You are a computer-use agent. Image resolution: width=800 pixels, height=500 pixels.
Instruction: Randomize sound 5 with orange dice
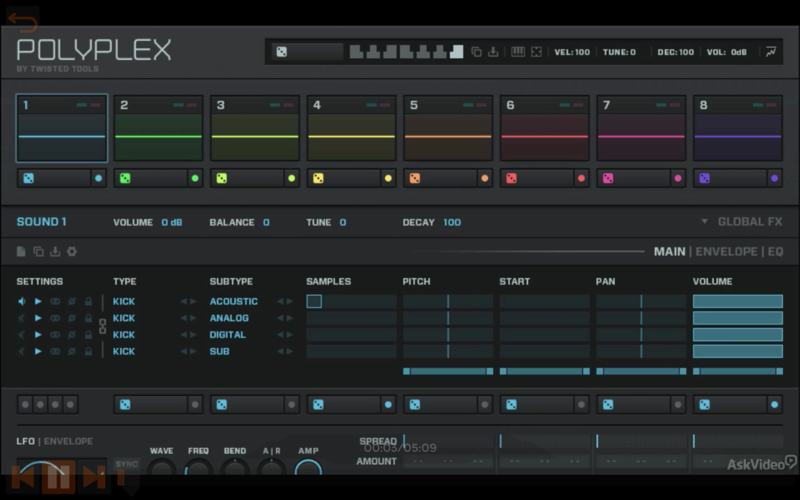pos(415,178)
